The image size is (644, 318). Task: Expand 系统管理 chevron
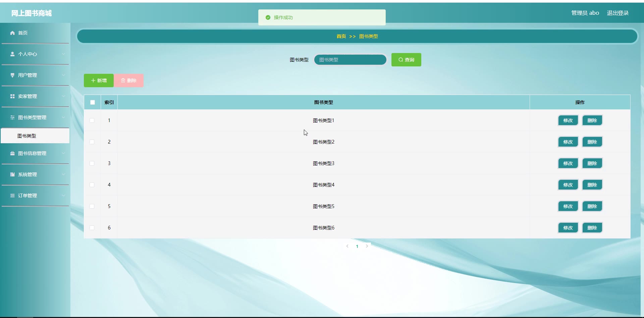(x=63, y=174)
